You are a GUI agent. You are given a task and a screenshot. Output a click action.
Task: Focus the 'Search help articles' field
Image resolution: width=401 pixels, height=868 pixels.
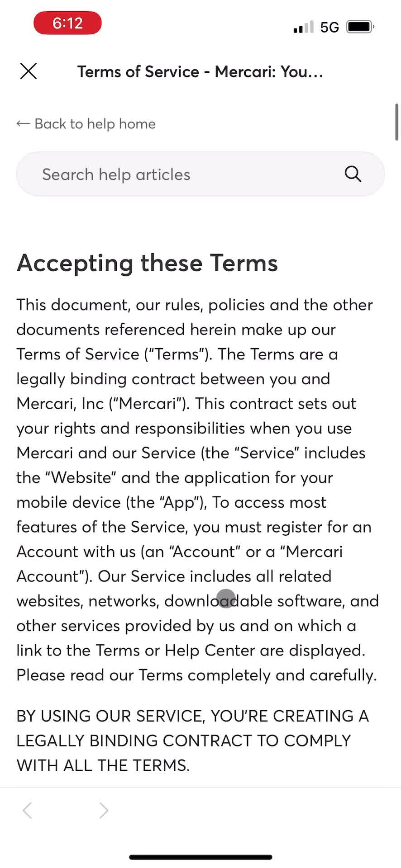click(181, 175)
